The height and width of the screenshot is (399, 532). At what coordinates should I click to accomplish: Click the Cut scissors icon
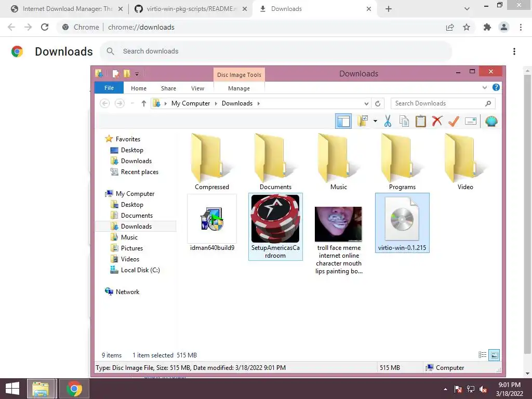pyautogui.click(x=388, y=121)
